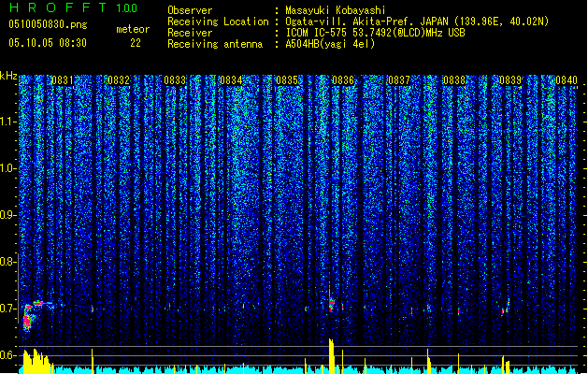Click the date stamp 05.10.05 08:30
Image resolution: width=588 pixels, height=374 pixels.
point(48,43)
